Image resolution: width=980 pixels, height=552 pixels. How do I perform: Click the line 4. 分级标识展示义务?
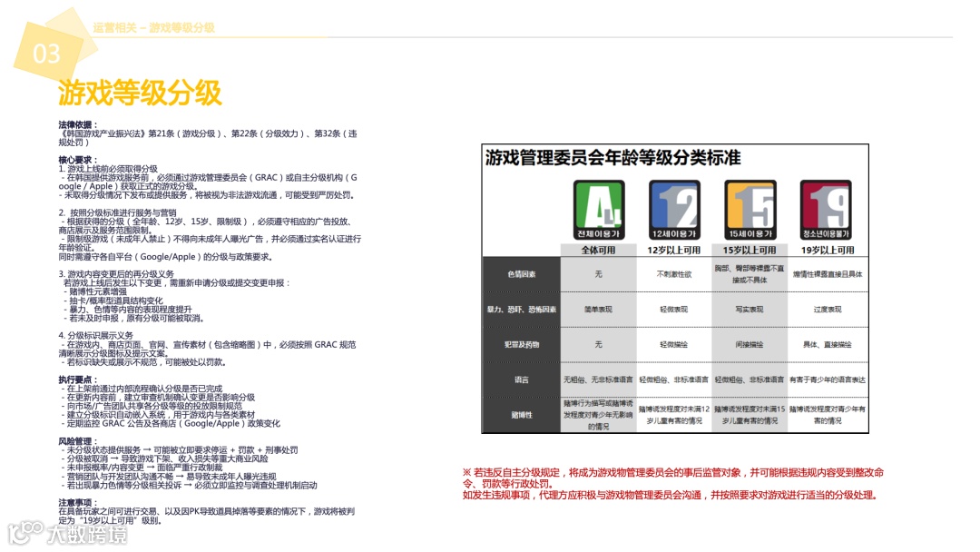95,335
